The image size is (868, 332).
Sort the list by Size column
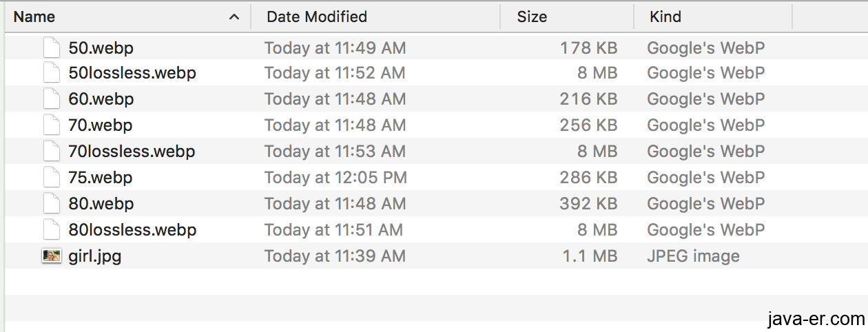[532, 17]
